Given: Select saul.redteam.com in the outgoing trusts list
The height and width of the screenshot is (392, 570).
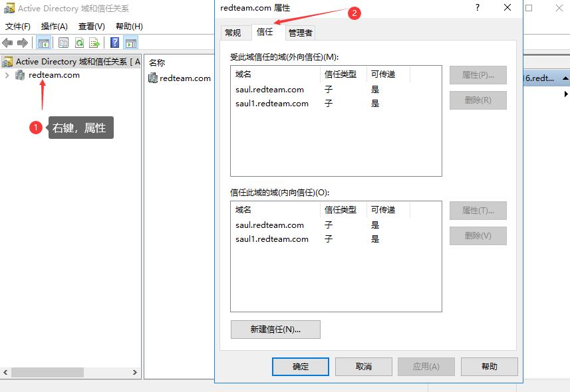Looking at the screenshot, I should (x=269, y=90).
